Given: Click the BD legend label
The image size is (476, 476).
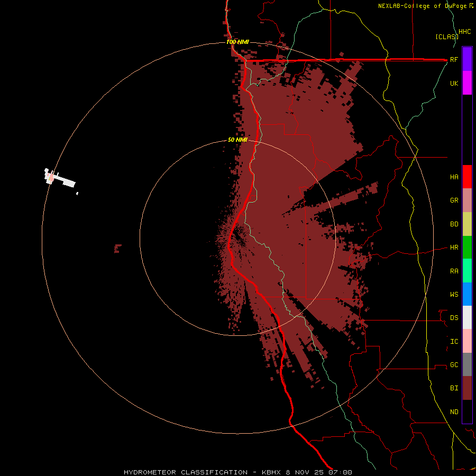Looking at the screenshot, I should (454, 224).
